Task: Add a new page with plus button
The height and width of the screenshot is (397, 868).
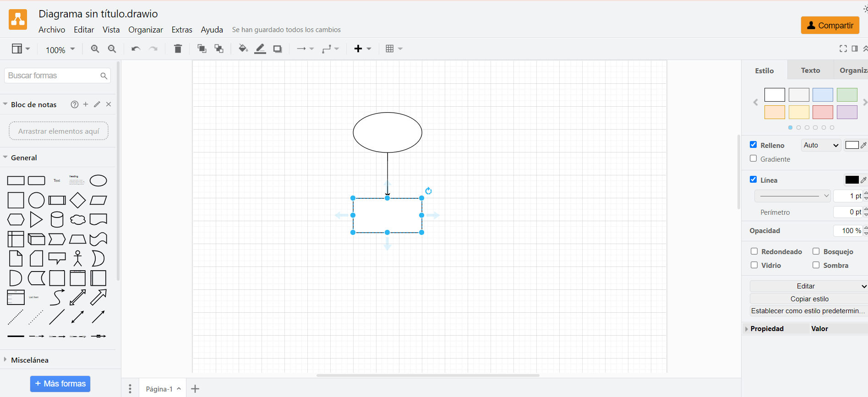Action: coord(195,389)
